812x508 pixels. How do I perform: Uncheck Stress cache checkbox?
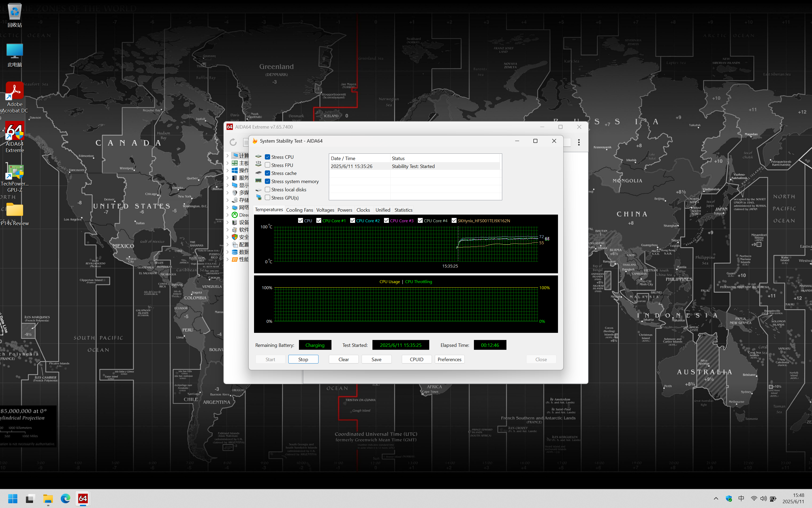tap(267, 173)
